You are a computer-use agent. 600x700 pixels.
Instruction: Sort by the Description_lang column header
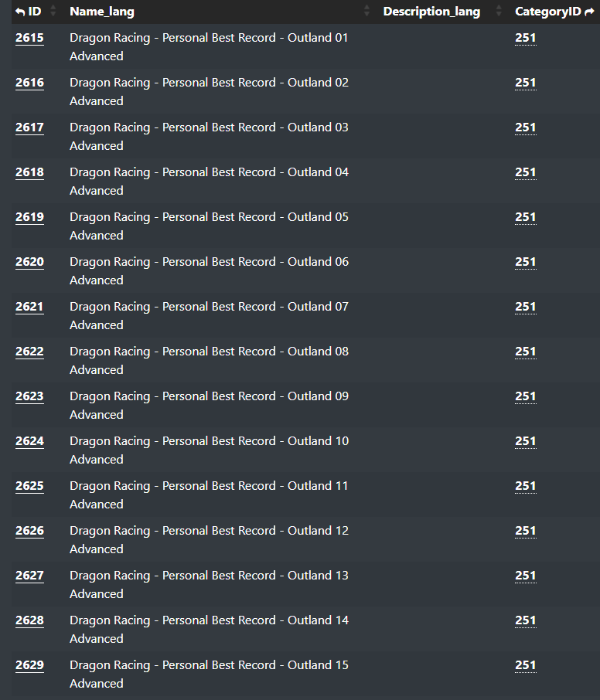(x=431, y=12)
